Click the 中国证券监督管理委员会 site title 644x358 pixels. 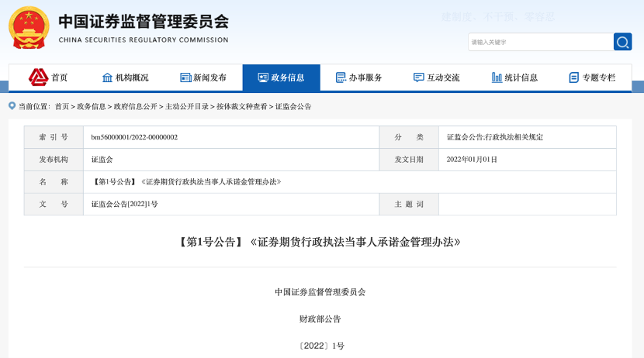(x=144, y=21)
